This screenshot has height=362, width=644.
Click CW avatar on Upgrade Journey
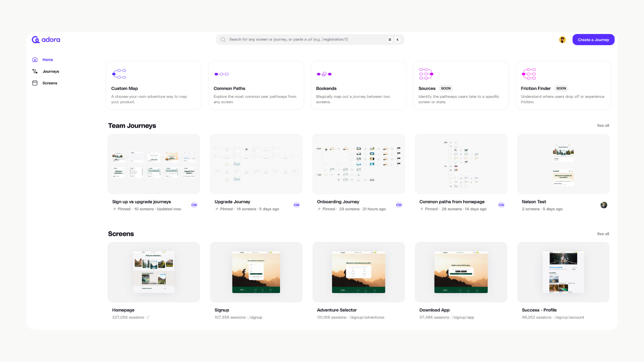(x=297, y=205)
